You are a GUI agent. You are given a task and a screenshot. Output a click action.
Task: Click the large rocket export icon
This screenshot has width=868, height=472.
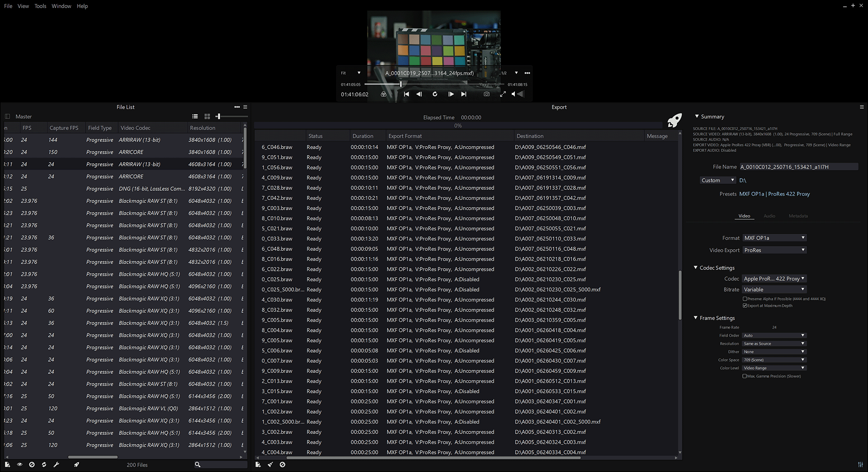(x=674, y=120)
